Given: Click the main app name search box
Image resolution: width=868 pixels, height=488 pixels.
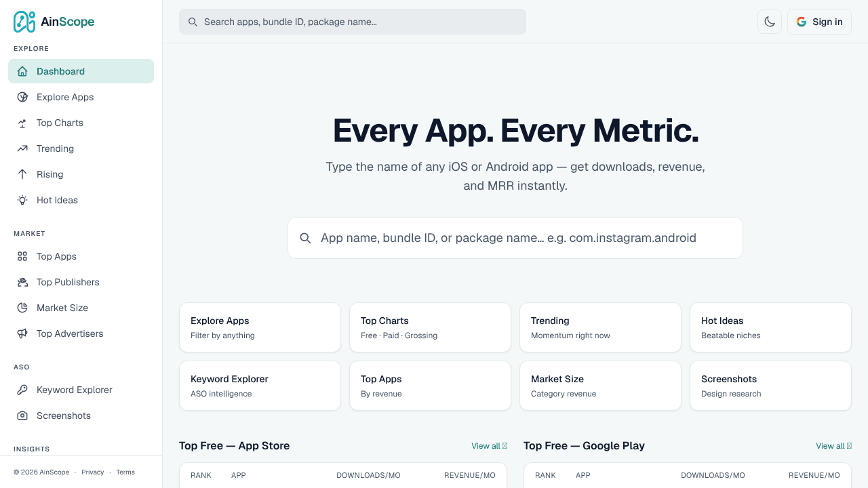Looking at the screenshot, I should coord(515,238).
